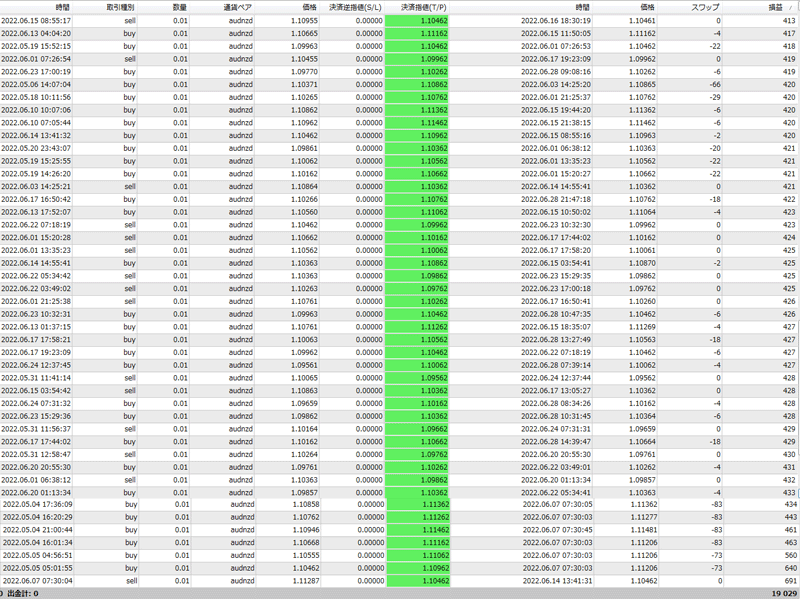
Task: Sort by the 損益 column header
Action: 776,8
